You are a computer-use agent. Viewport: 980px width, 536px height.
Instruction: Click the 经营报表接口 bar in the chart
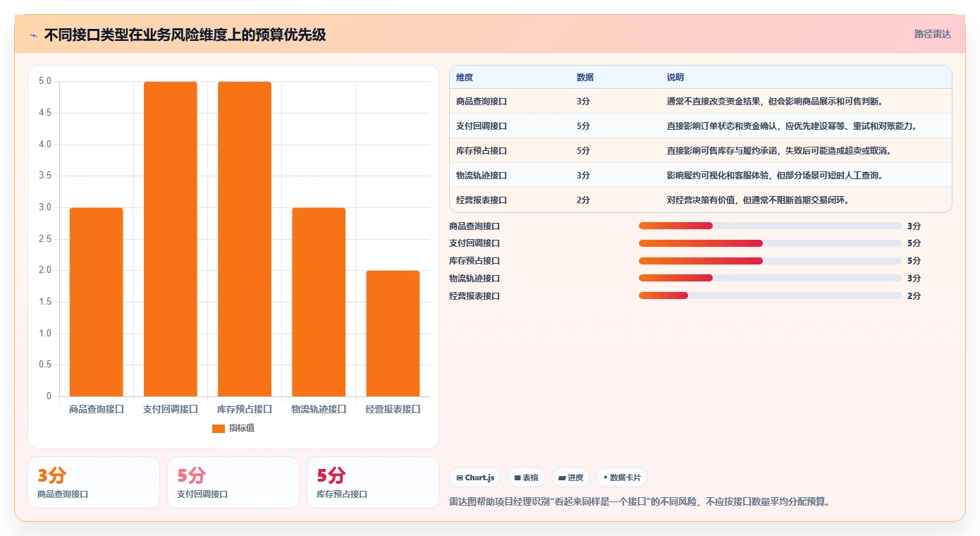[x=393, y=334]
